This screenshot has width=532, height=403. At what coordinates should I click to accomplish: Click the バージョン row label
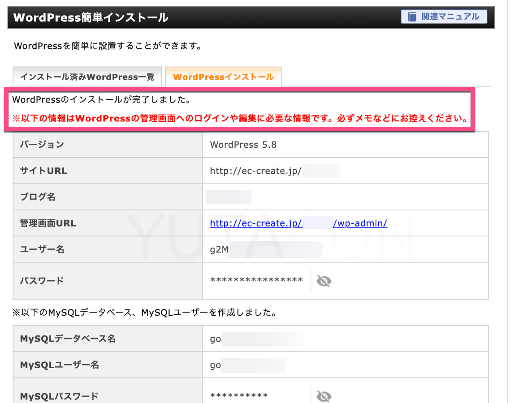(x=42, y=145)
